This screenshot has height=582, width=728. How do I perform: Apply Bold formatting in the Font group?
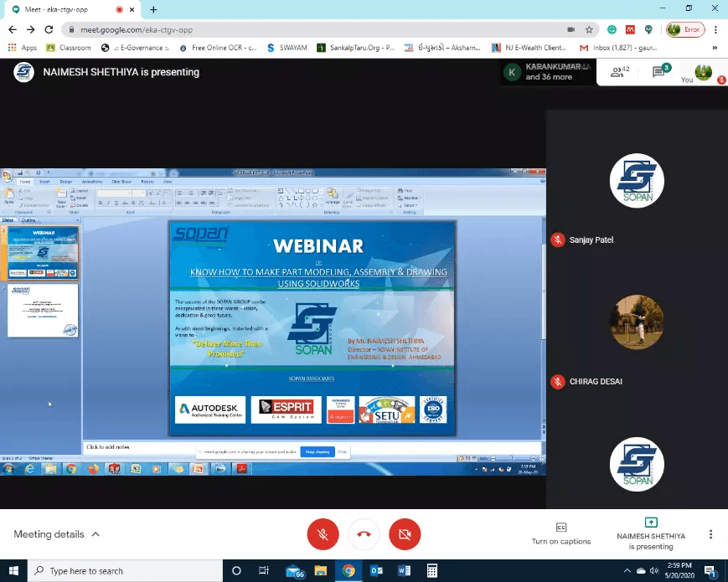tap(101, 203)
